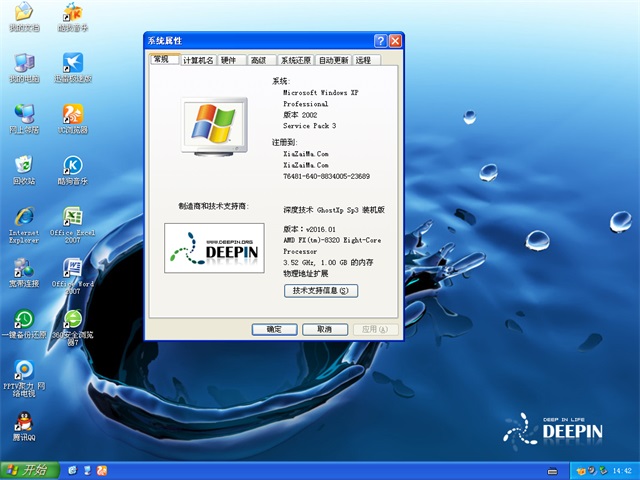Open the 自动更新 tab

point(333,60)
